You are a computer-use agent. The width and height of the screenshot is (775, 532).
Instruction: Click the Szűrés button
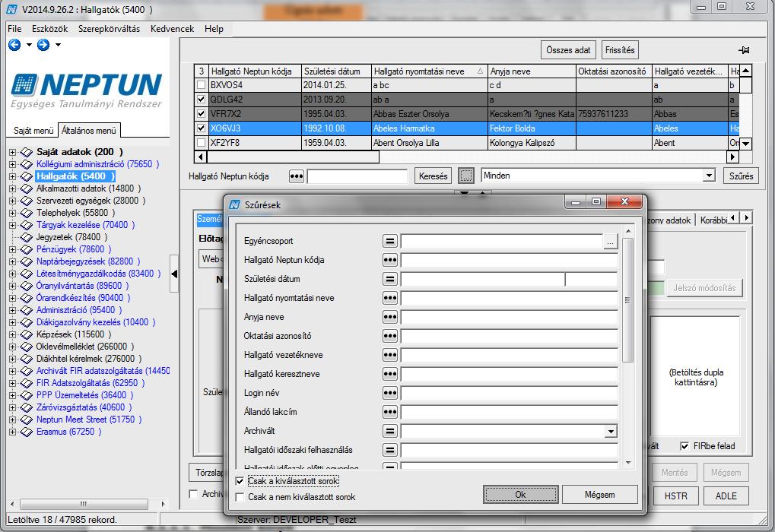[741, 176]
